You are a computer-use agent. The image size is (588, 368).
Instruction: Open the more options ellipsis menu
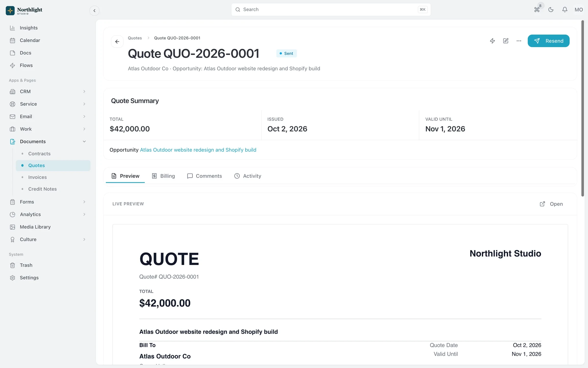pyautogui.click(x=519, y=41)
